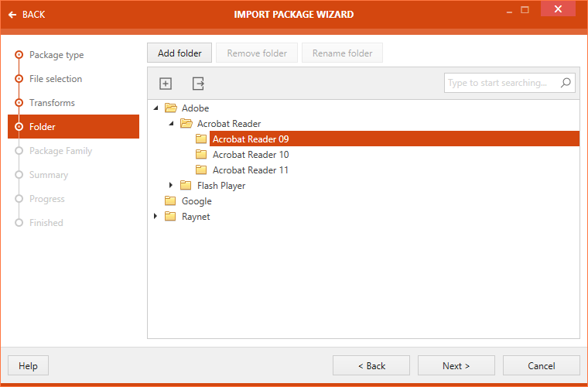The image size is (588, 387).
Task: Select the Progress step
Action: (47, 199)
